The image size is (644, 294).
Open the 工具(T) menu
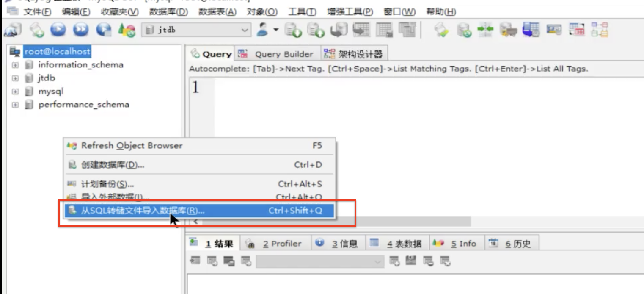pos(303,11)
